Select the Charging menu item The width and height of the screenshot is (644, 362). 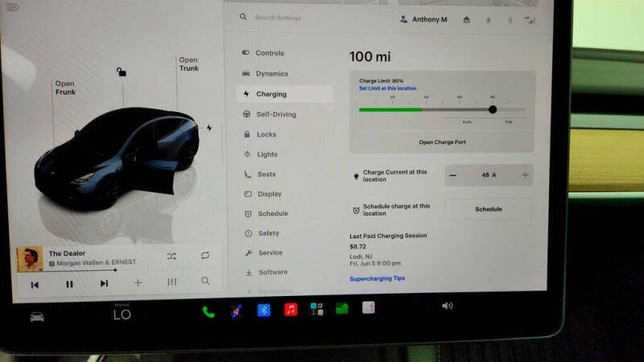click(x=284, y=94)
